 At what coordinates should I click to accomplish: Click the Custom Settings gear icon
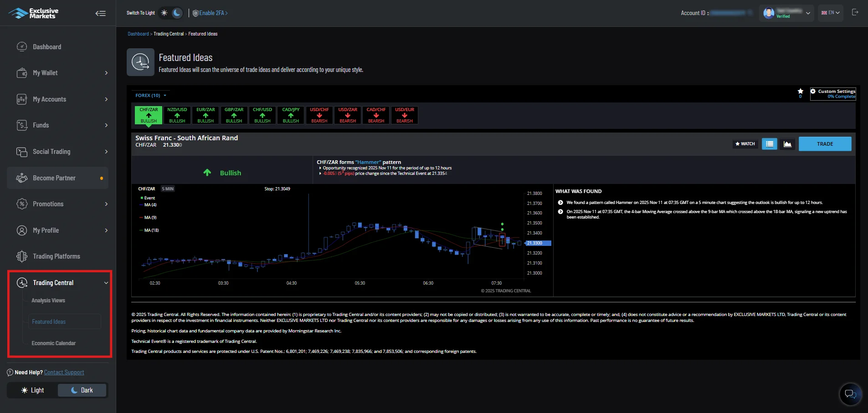click(x=813, y=91)
